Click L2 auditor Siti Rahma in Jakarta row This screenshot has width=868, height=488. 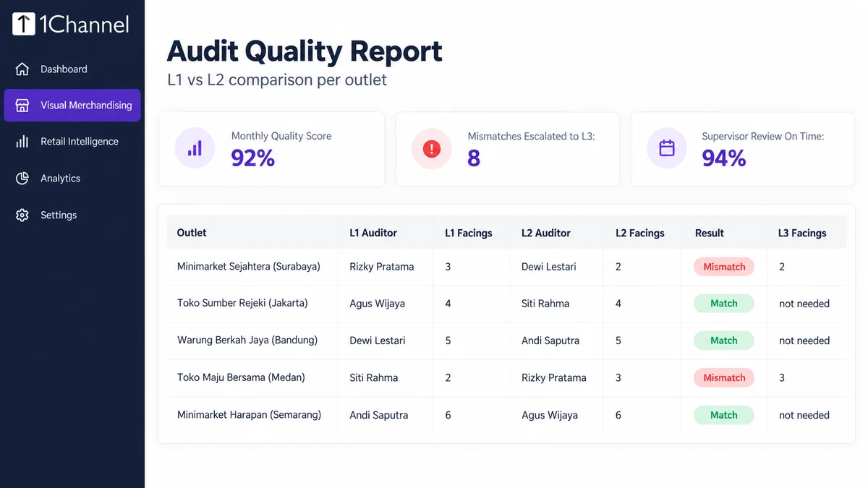[545, 304]
